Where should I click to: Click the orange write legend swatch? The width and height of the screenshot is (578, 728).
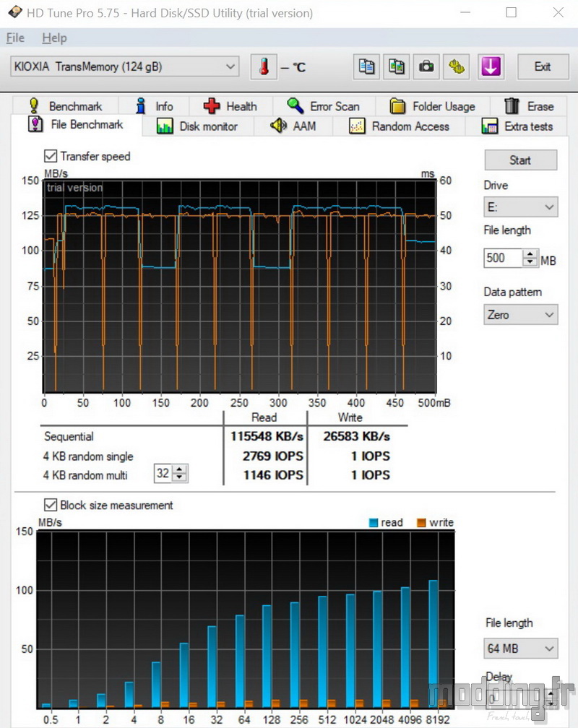[x=421, y=523]
